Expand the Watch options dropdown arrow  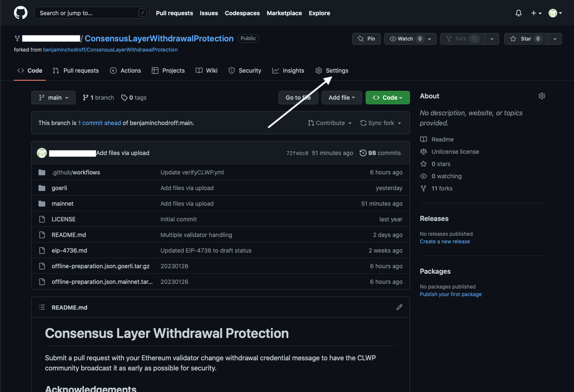click(429, 39)
